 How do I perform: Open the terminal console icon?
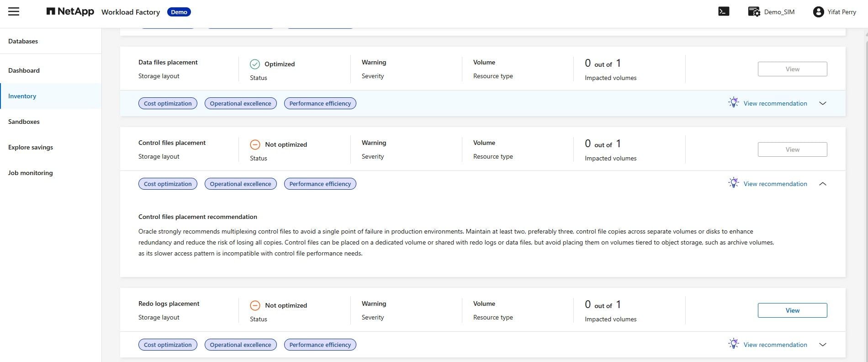[724, 11]
